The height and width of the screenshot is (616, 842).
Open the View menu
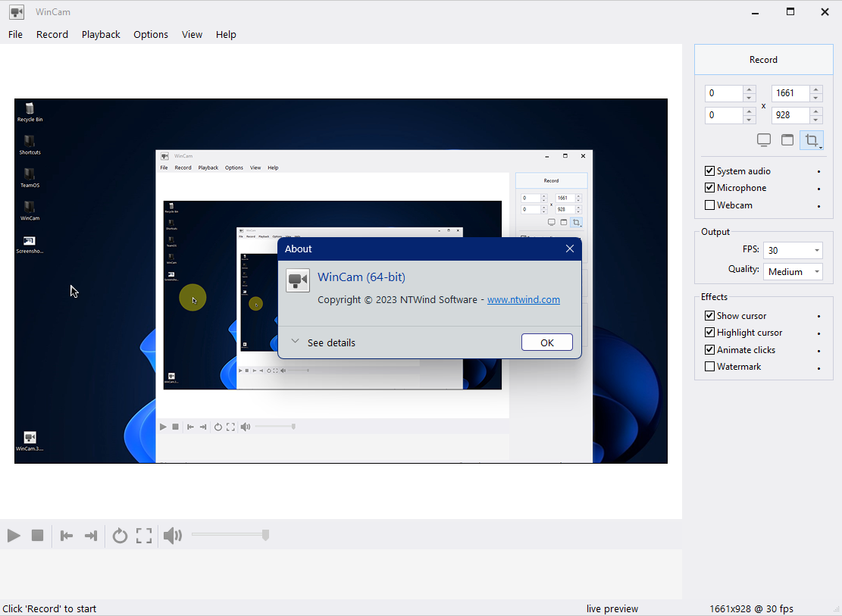click(x=192, y=34)
